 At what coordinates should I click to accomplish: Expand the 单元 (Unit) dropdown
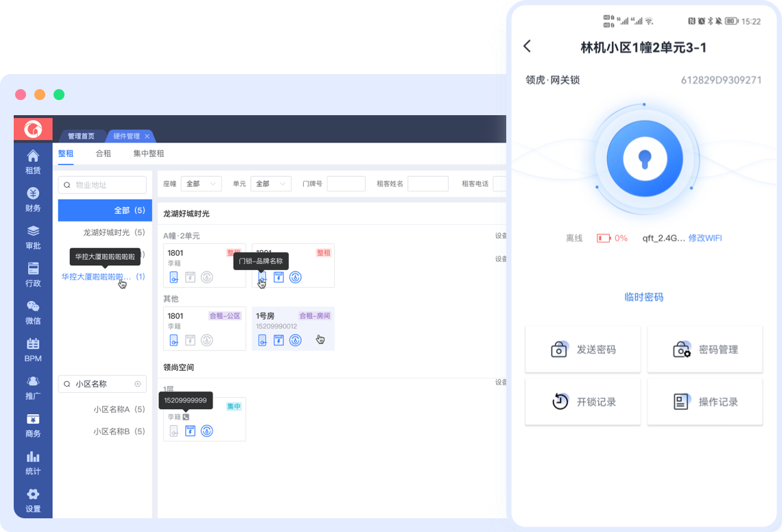tap(271, 184)
